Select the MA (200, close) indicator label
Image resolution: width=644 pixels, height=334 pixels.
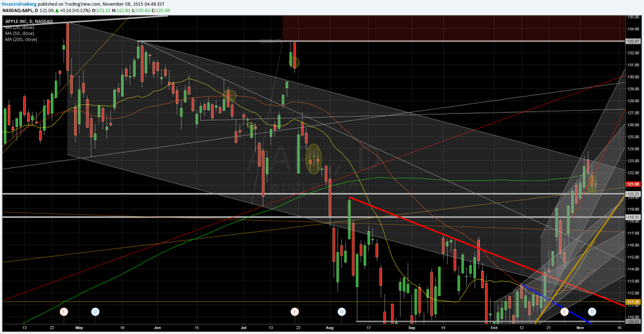click(21, 39)
